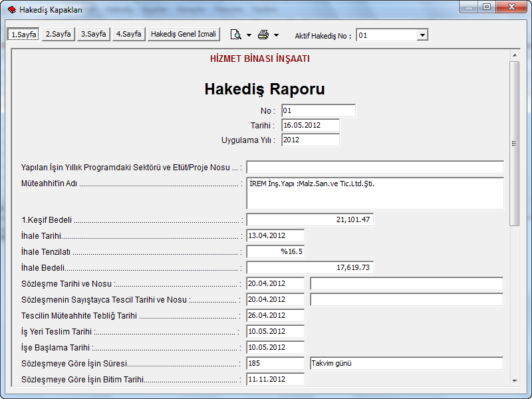Click the printer icon in toolbar
532x399 pixels.
[263, 35]
